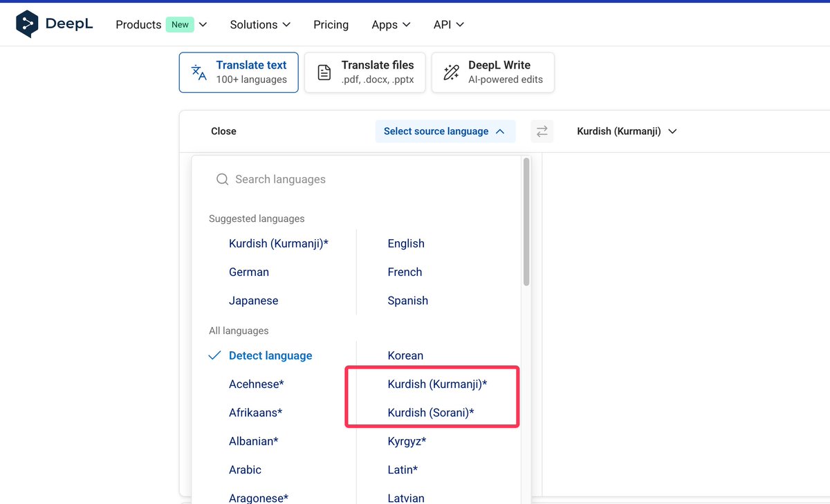The width and height of the screenshot is (830, 504).
Task: Select Acehnese* language
Action: (x=257, y=384)
